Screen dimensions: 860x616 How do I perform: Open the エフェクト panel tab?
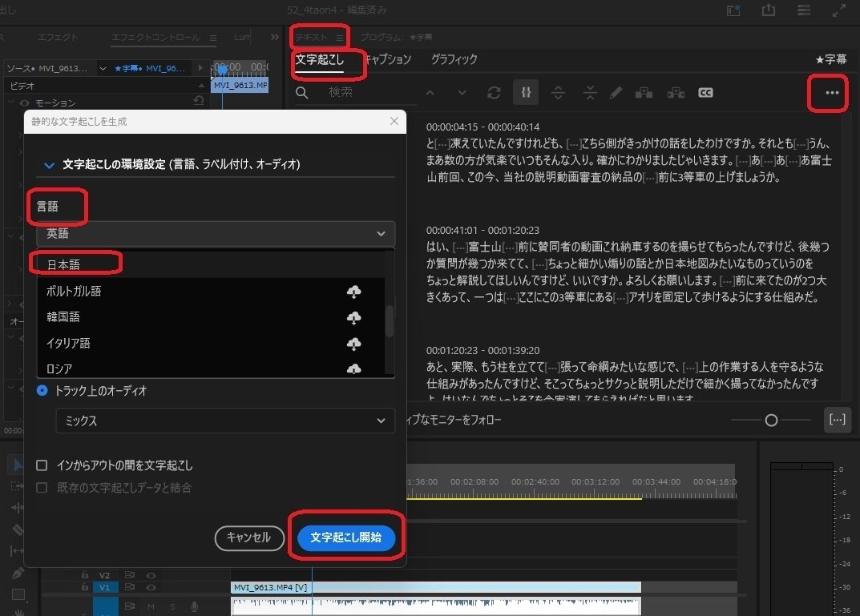coord(58,38)
